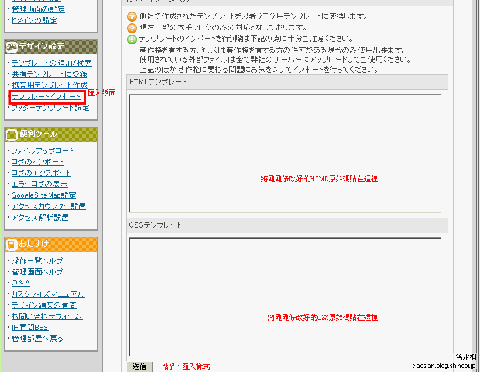Open the operations list help link
480x372 pixels.
[37, 260]
